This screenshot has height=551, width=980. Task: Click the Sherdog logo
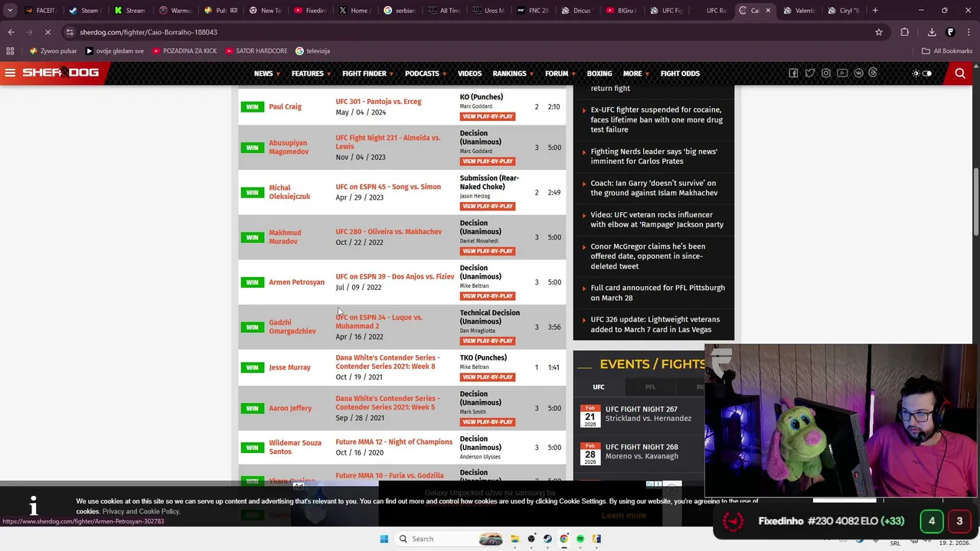(x=60, y=73)
